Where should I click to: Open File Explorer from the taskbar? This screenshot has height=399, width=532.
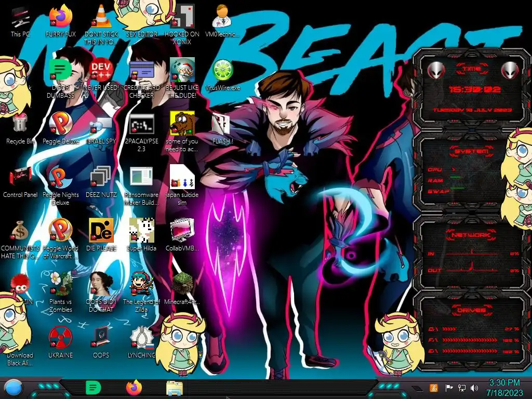[175, 389]
